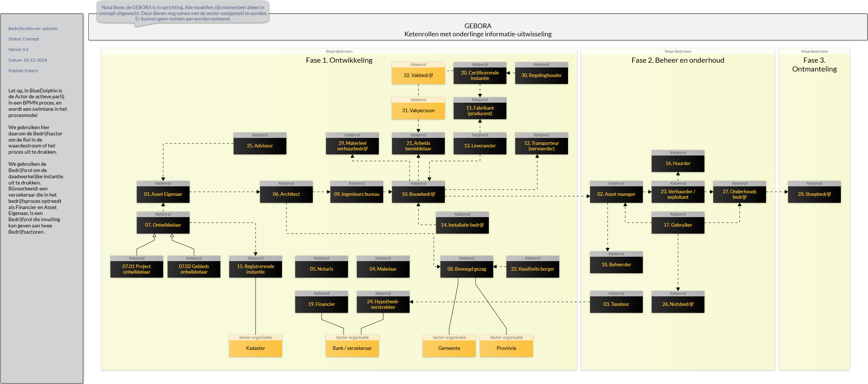Click the 10. Bouwbedrijf role box
868x384 pixels.
point(418,192)
